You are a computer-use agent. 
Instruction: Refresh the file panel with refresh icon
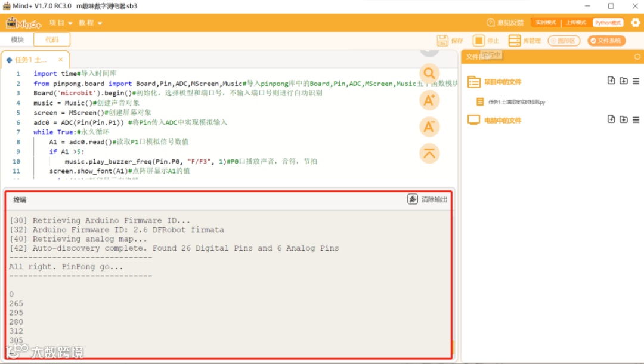coord(637,57)
